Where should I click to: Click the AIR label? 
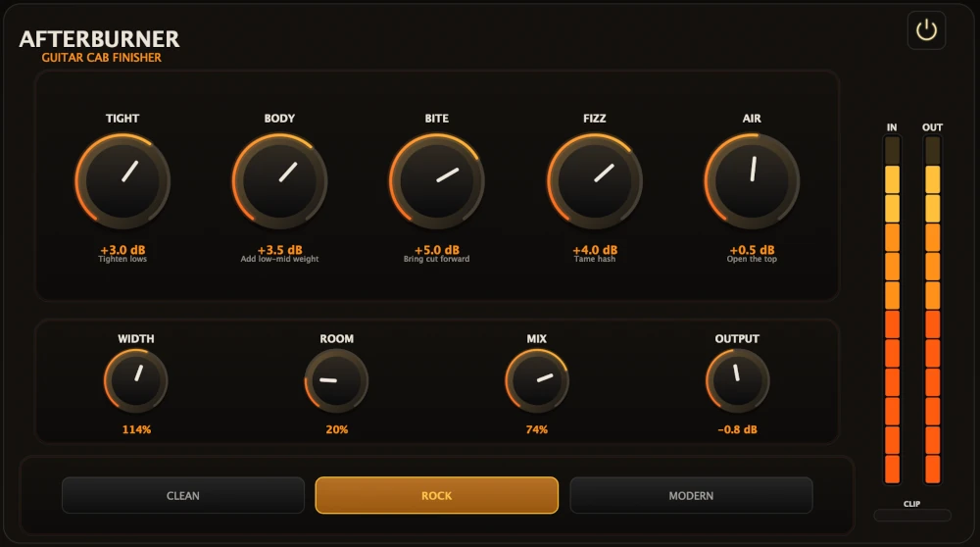pyautogui.click(x=752, y=119)
